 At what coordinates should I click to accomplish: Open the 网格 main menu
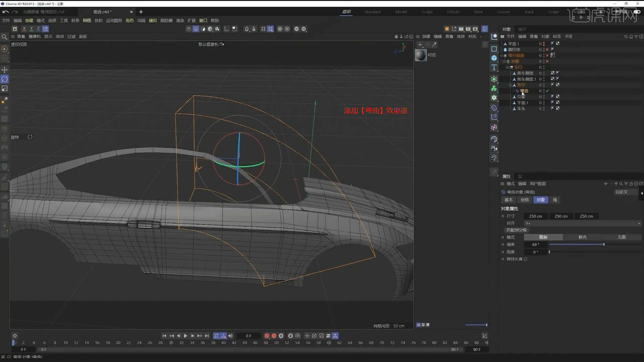pos(87,20)
